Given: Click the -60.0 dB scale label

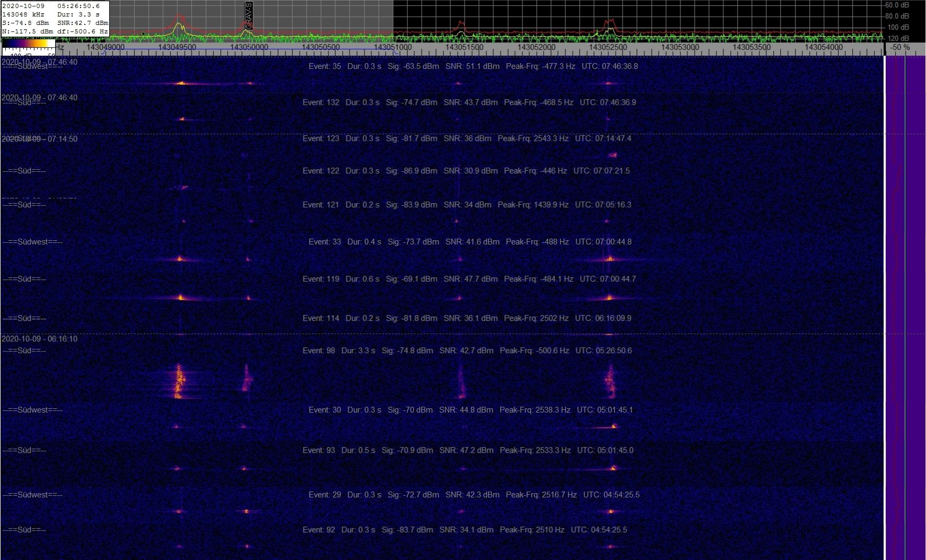Looking at the screenshot, I should tap(896, 5).
